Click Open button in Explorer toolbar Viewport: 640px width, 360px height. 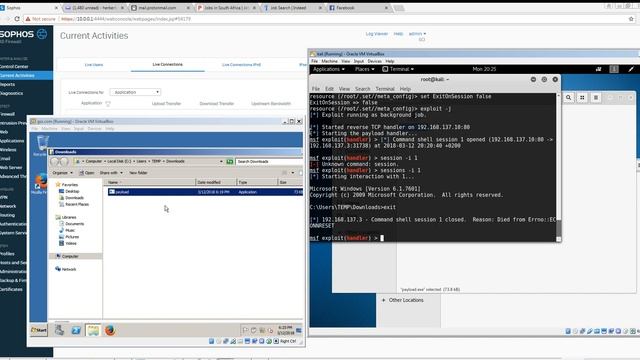click(87, 173)
